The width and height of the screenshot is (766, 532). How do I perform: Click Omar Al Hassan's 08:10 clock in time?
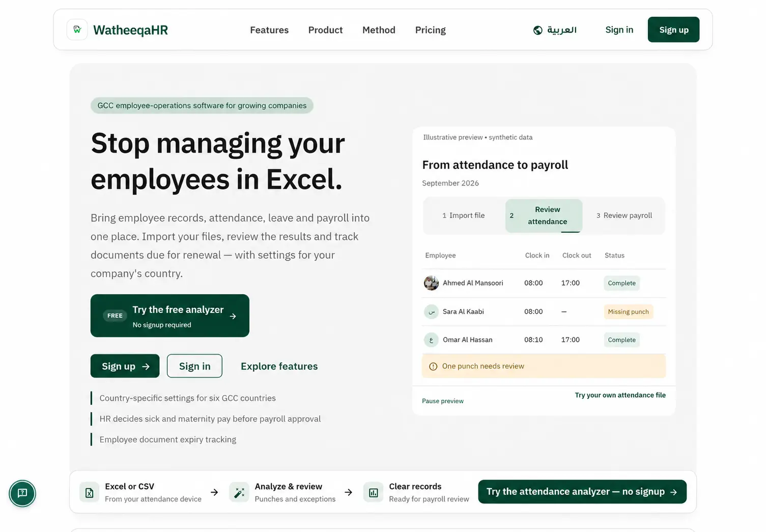533,340
